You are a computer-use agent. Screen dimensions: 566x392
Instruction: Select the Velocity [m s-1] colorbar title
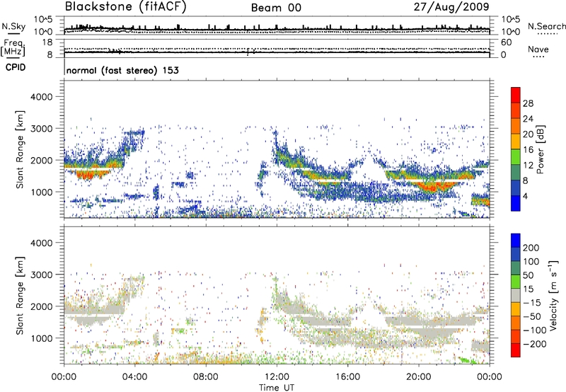[553, 295]
